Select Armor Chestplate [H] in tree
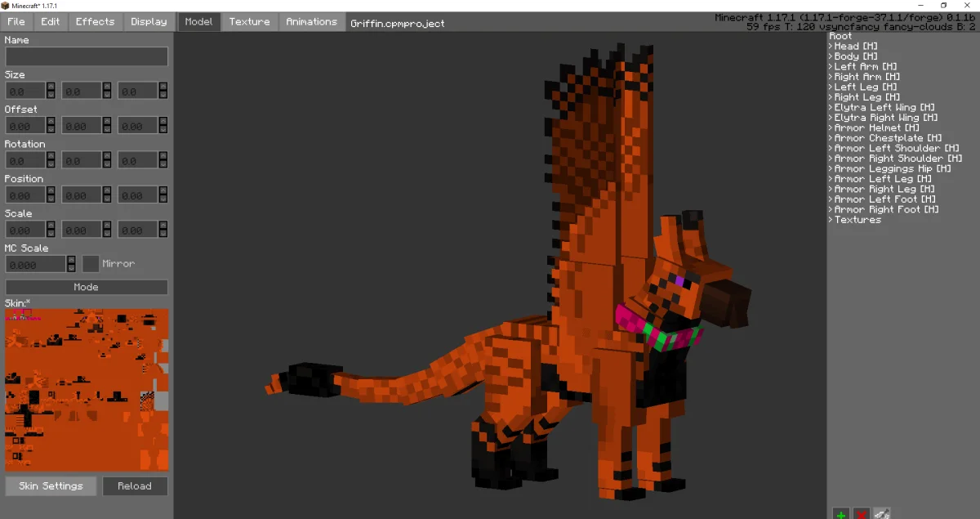 (x=888, y=138)
